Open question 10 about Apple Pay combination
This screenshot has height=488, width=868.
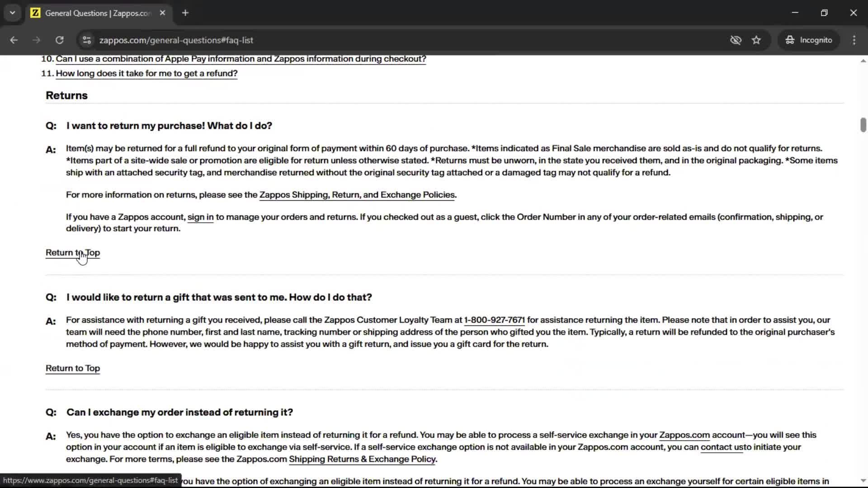241,59
